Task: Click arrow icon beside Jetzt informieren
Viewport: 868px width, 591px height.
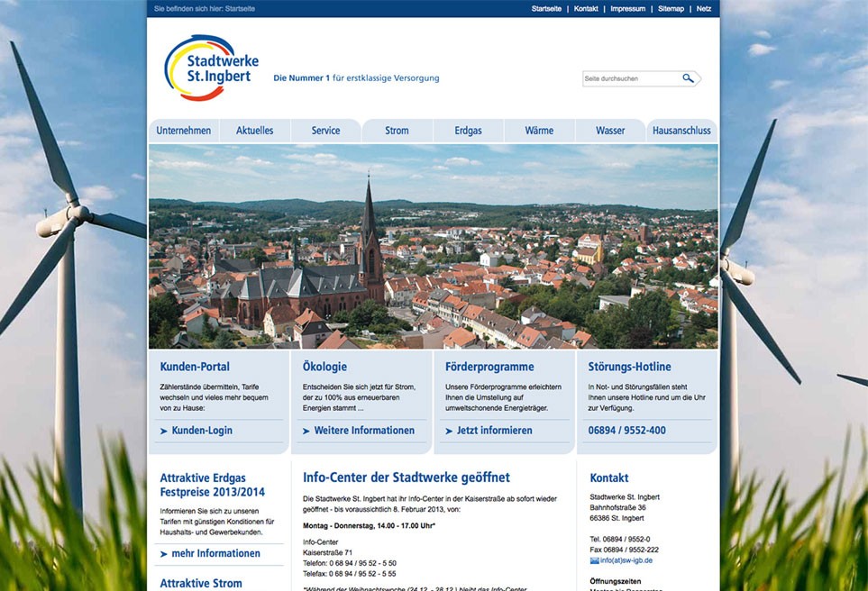Action: pos(449,431)
